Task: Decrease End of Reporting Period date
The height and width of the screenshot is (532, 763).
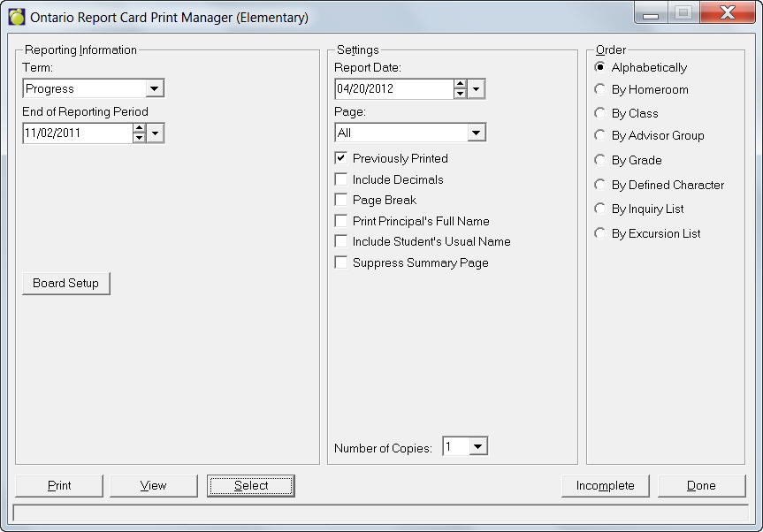Action: [139, 138]
